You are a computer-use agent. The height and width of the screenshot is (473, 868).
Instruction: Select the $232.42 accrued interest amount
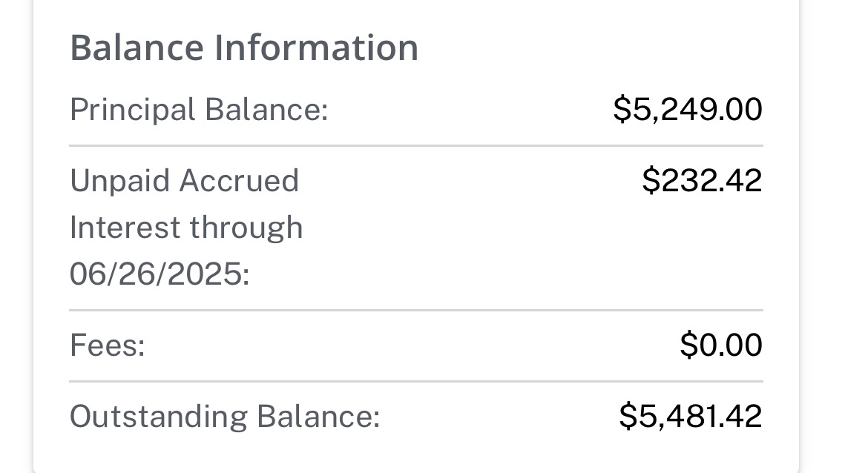702,181
